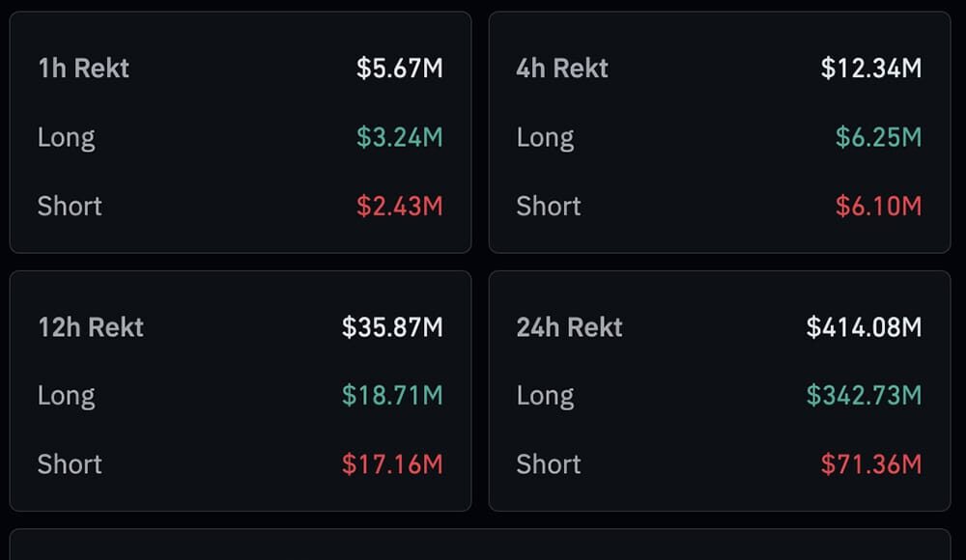
Task: Click the $35.87M total liquidation value
Action: [x=394, y=327]
